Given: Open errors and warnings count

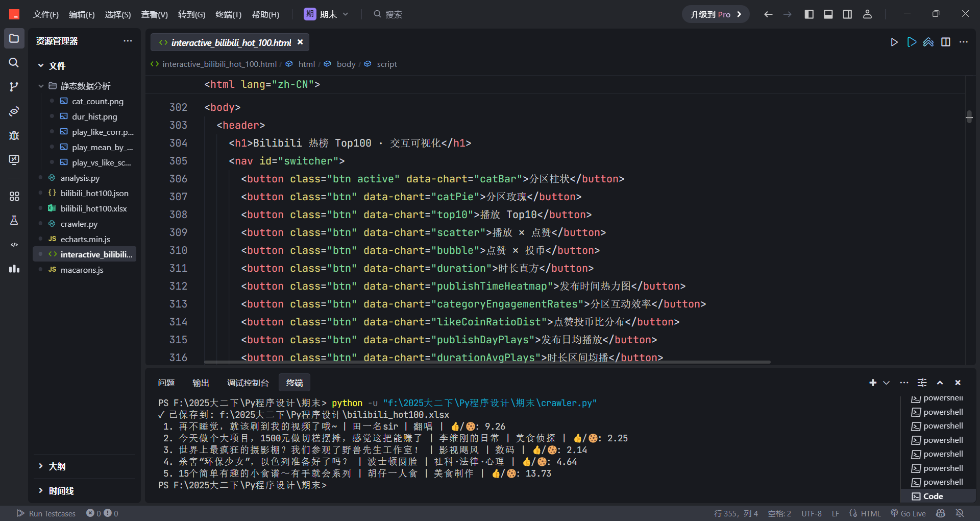Looking at the screenshot, I should coord(102,513).
